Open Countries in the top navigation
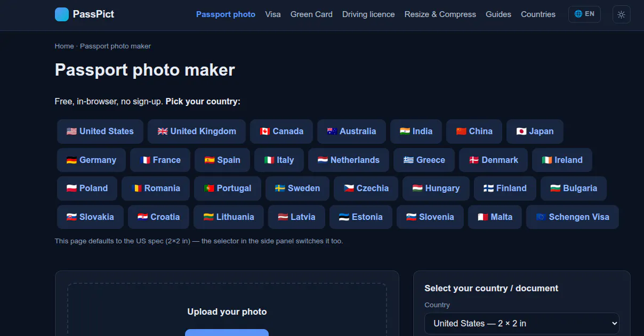The width and height of the screenshot is (644, 336). click(x=538, y=14)
